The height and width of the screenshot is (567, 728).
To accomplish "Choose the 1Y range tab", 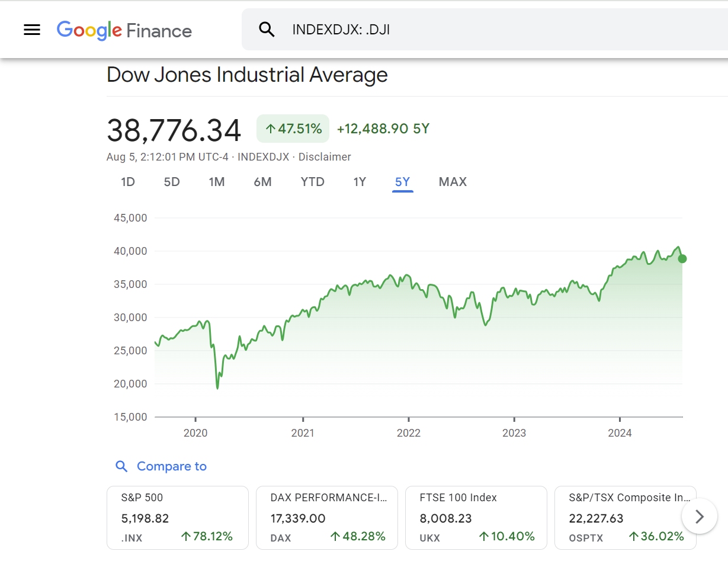I will point(360,182).
